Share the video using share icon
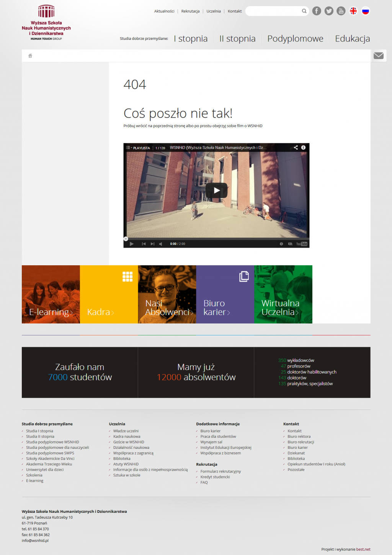392x555 pixels. [296, 148]
